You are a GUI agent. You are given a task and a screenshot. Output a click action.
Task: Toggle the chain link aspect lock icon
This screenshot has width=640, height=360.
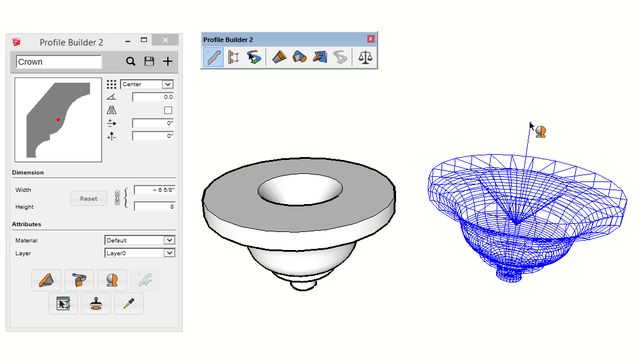click(x=117, y=198)
